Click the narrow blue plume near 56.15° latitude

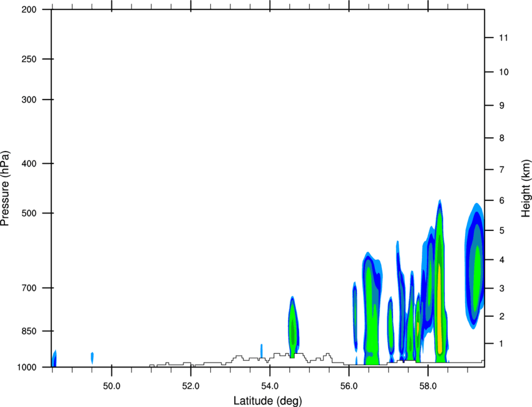tap(355, 316)
